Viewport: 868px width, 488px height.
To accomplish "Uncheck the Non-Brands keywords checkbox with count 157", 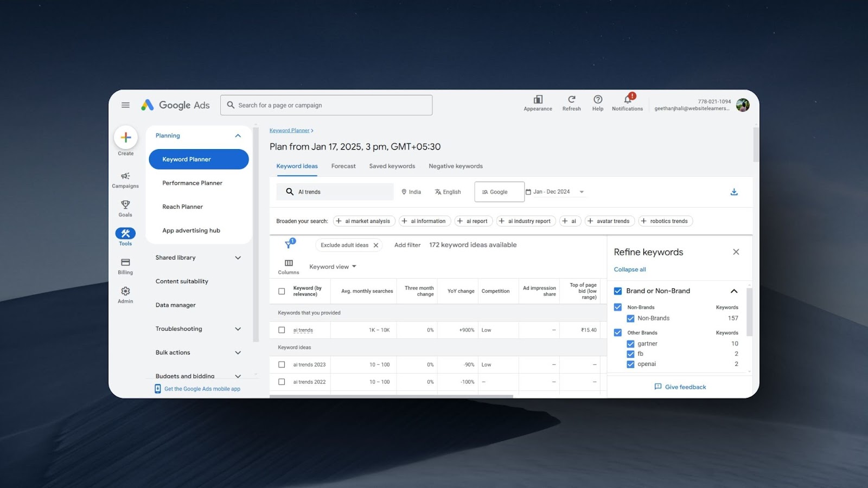I will click(630, 318).
